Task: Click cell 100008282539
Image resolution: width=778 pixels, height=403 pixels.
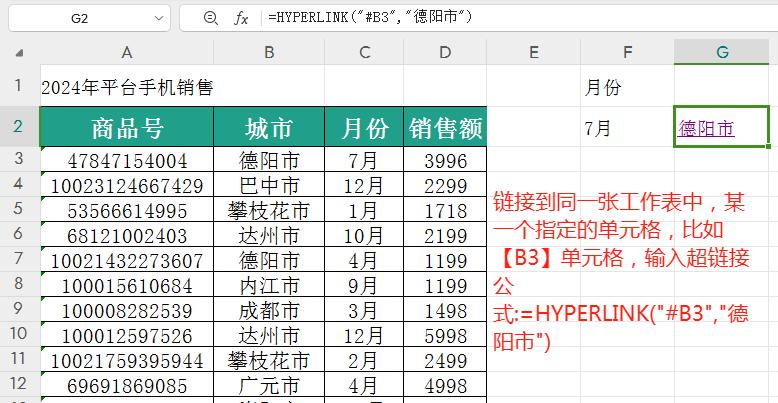Action: pos(127,311)
